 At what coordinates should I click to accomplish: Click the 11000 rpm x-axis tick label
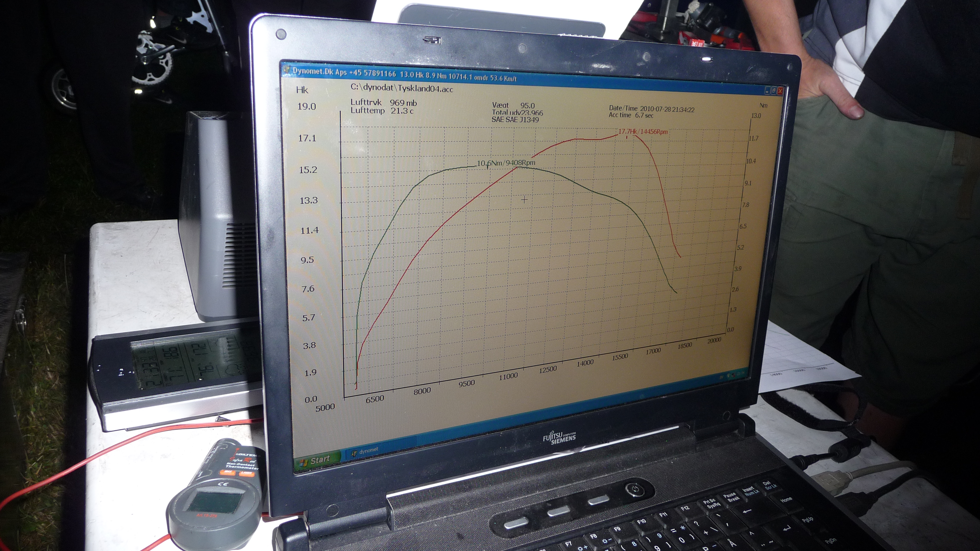pos(508,376)
